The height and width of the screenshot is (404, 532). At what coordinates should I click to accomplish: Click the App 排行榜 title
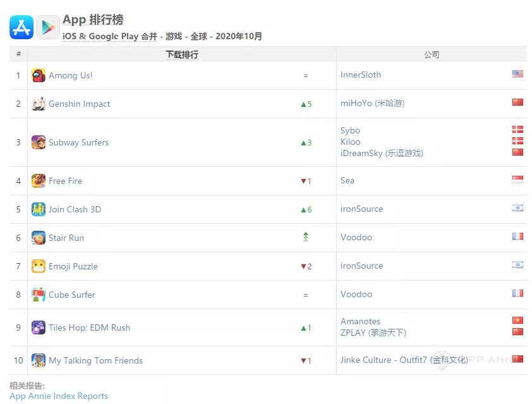click(x=93, y=20)
